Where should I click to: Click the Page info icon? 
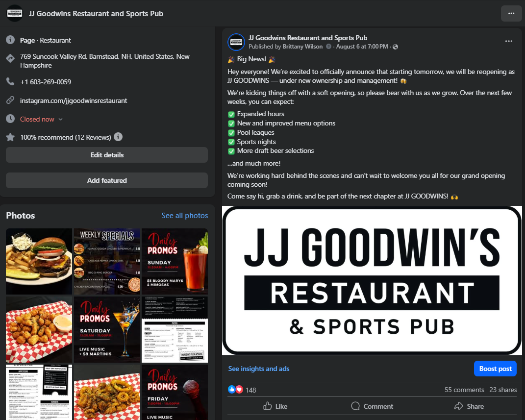click(10, 40)
